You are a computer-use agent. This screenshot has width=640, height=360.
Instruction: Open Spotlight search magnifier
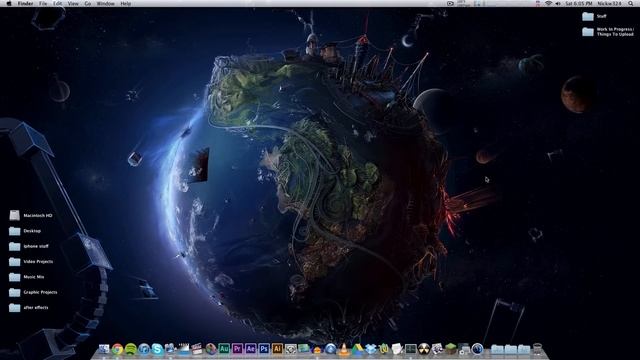coord(631,3)
